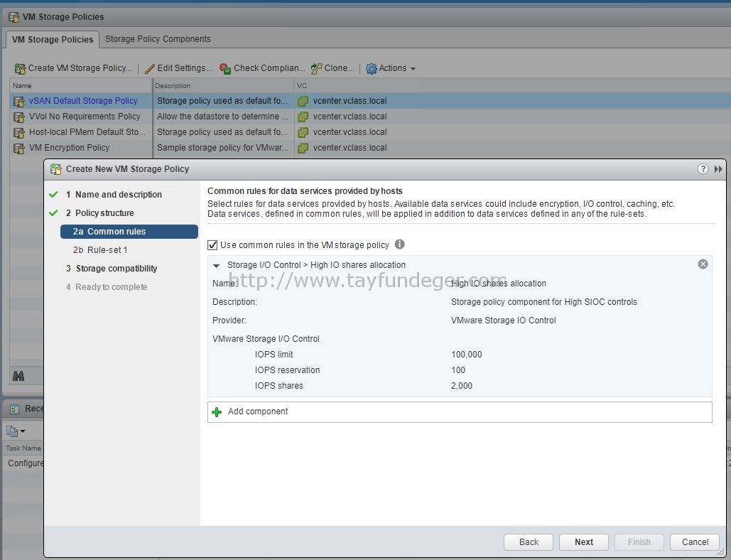Click the Name column header
Image resolution: width=731 pixels, height=560 pixels.
81,86
